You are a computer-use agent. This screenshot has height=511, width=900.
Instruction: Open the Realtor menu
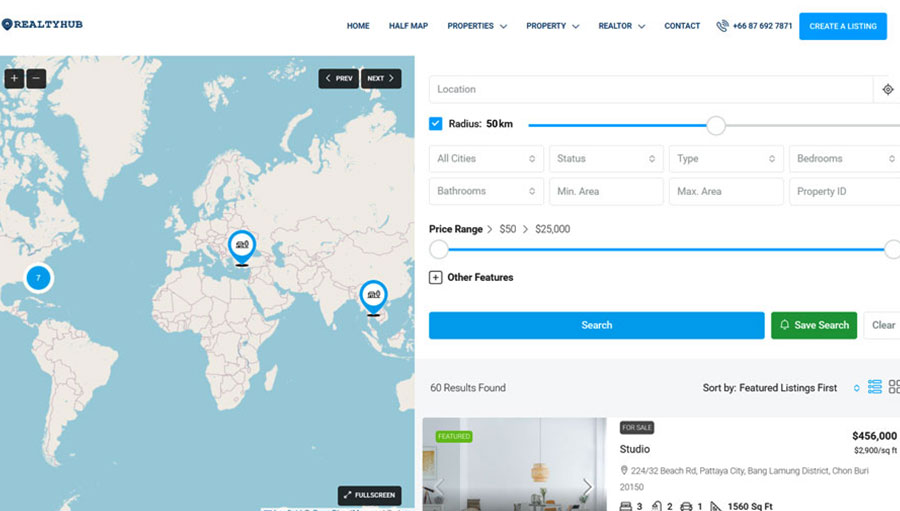click(x=621, y=26)
